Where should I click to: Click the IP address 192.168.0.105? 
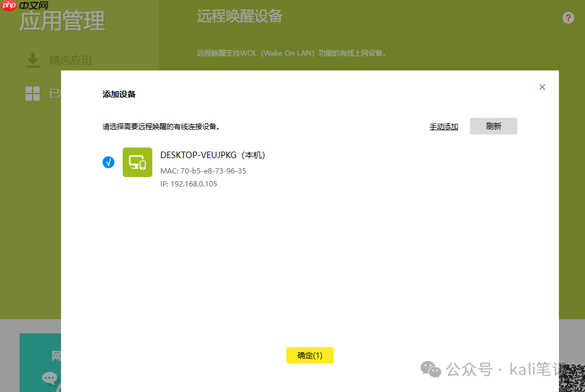pos(188,184)
